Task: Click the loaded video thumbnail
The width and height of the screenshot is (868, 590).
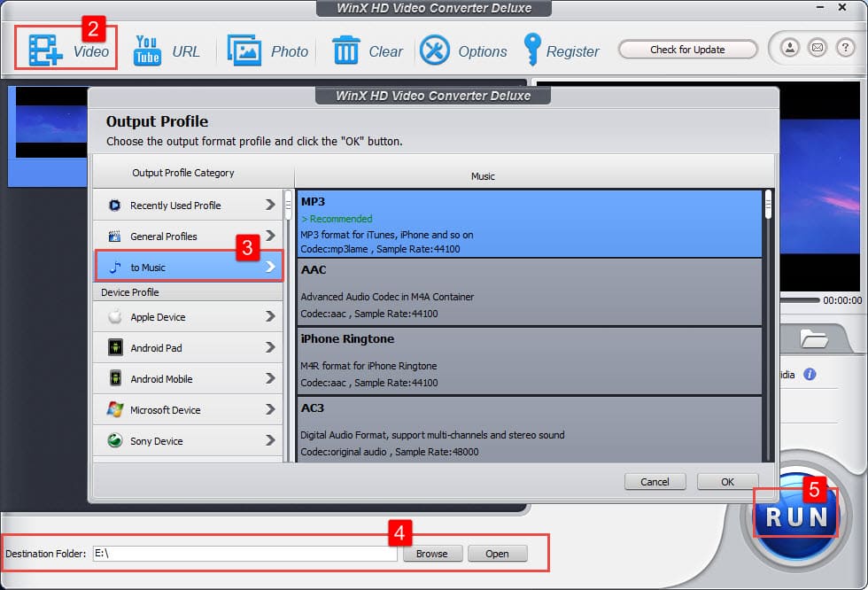Action: pyautogui.click(x=51, y=122)
